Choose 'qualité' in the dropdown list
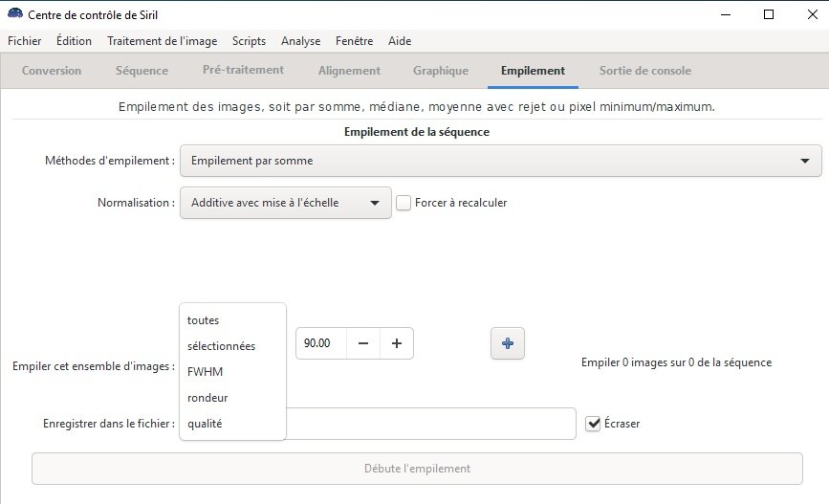829x504 pixels. [205, 423]
